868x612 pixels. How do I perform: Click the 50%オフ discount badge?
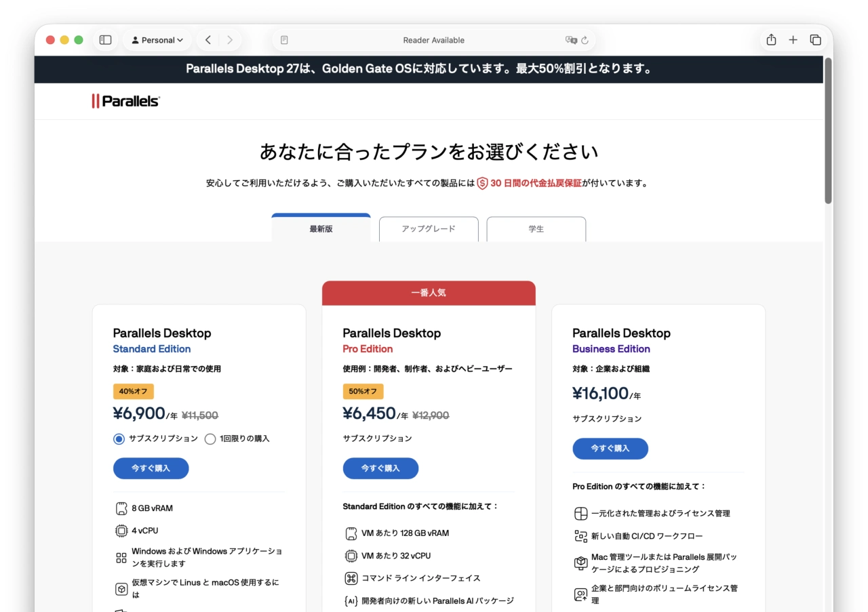pyautogui.click(x=363, y=392)
